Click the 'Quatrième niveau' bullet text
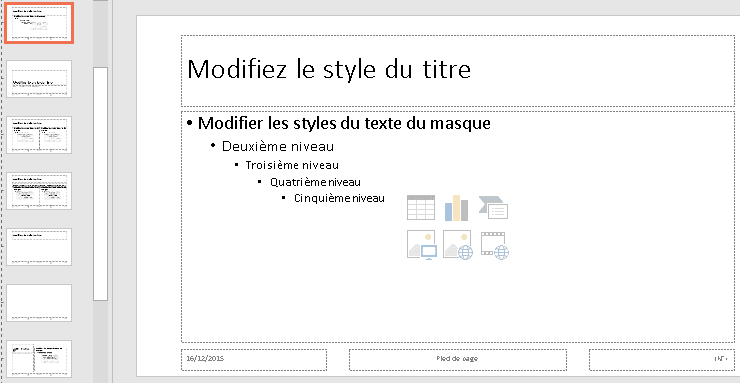This screenshot has width=740, height=383. pyautogui.click(x=315, y=182)
